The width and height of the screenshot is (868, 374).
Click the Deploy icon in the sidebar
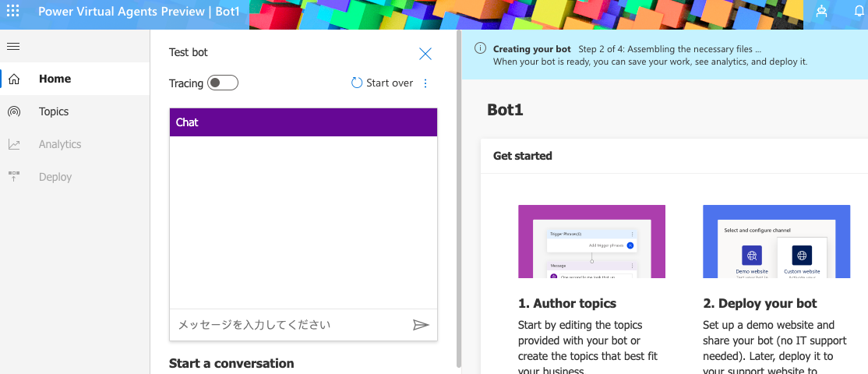(14, 177)
